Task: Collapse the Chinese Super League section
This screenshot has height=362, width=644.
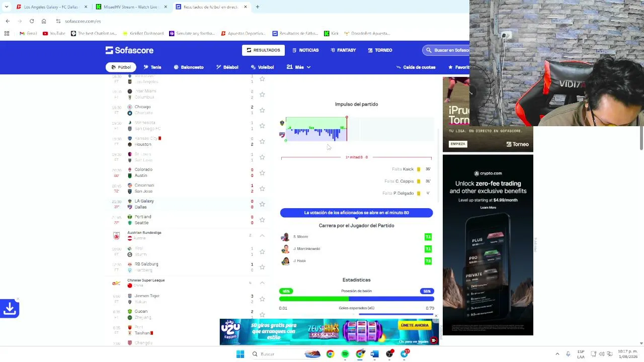Action: (x=262, y=283)
